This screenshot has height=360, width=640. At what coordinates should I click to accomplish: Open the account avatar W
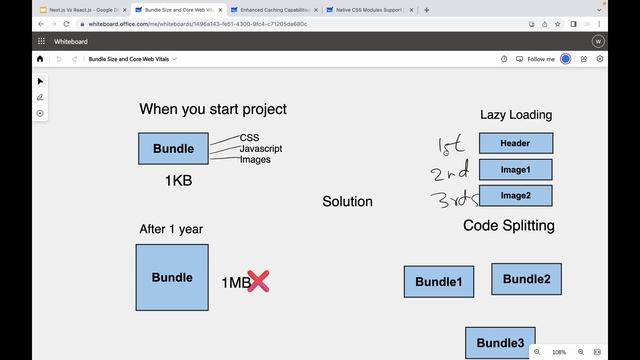[598, 41]
